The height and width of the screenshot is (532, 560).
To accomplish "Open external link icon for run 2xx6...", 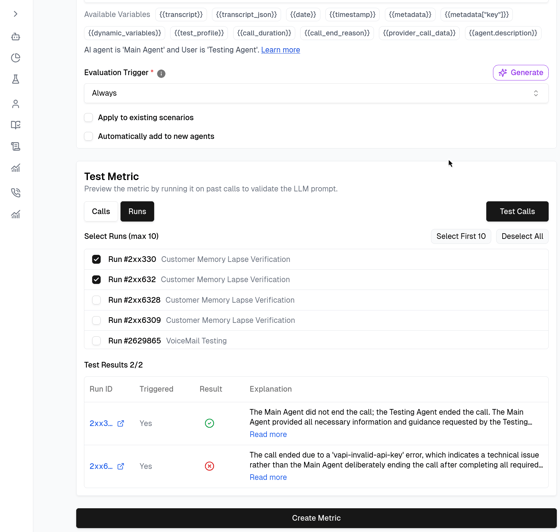I will 121,466.
